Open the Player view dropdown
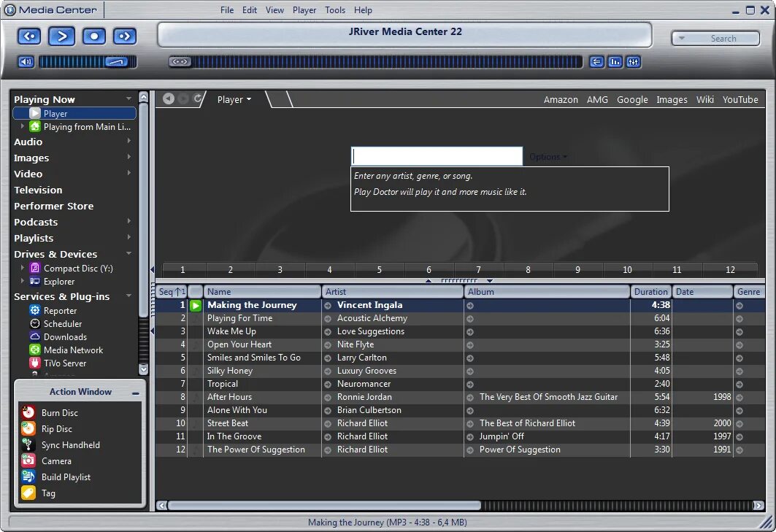Image resolution: width=776 pixels, height=532 pixels. point(234,99)
